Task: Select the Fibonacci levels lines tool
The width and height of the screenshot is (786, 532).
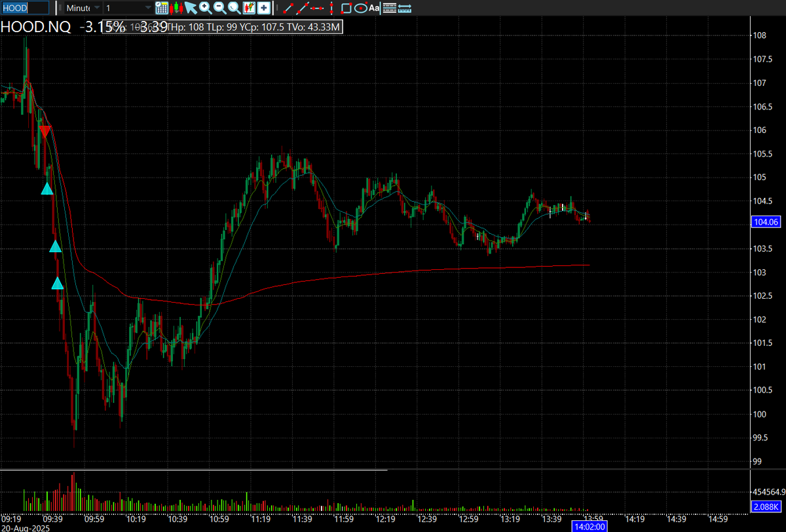Action: 389,8
